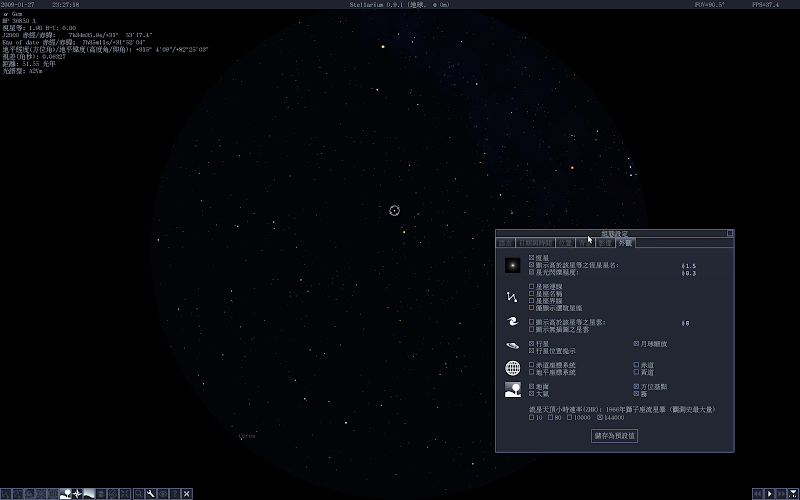Viewport: 800px width, 500px height.
Task: Enable 顯示無插圖之星雲 checkbox
Action: pyautogui.click(x=532, y=330)
